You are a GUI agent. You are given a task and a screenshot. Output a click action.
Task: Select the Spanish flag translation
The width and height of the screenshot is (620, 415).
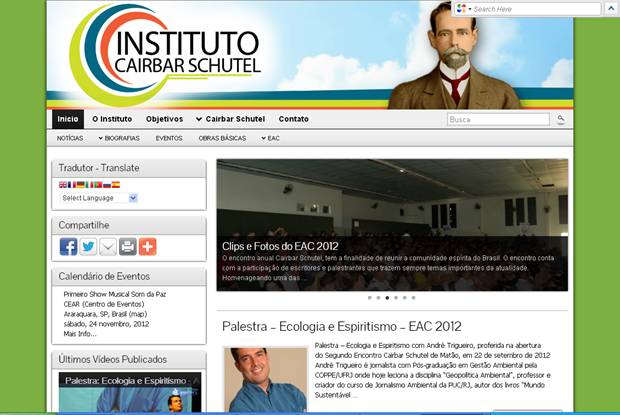point(116,185)
